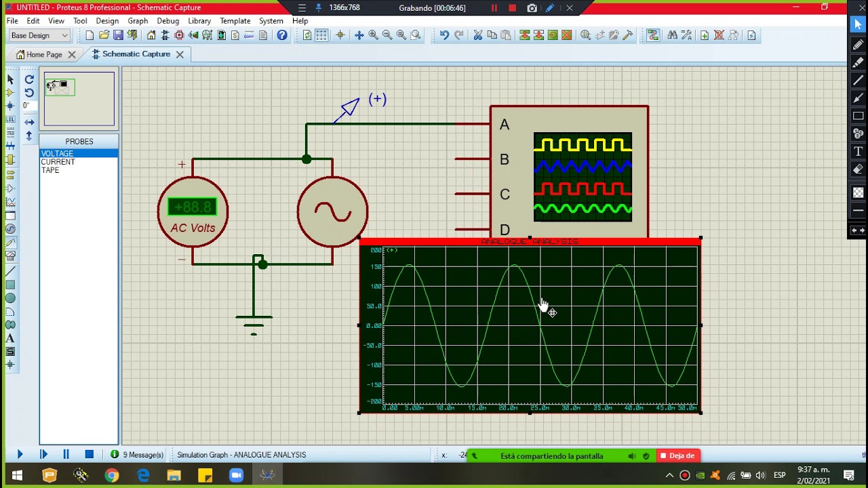Click the X-Mirror horizontal flip icon

click(29, 123)
